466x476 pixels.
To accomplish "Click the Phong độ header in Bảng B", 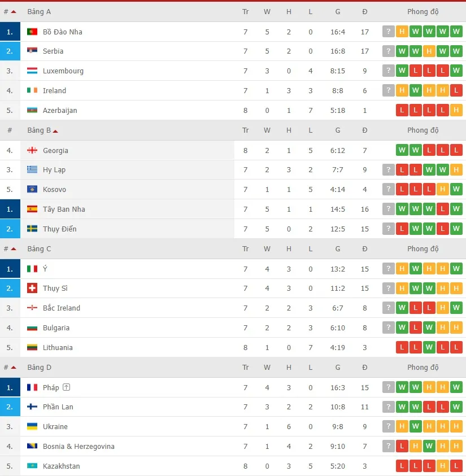I will [x=423, y=130].
